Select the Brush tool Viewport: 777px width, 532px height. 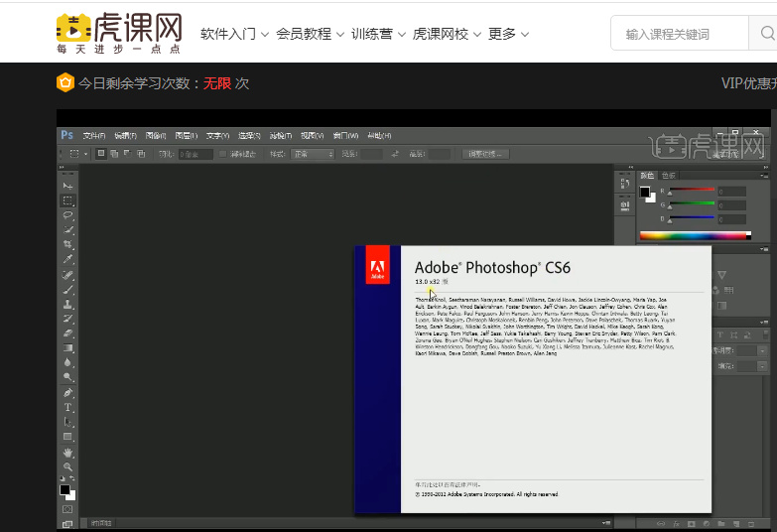(x=67, y=290)
